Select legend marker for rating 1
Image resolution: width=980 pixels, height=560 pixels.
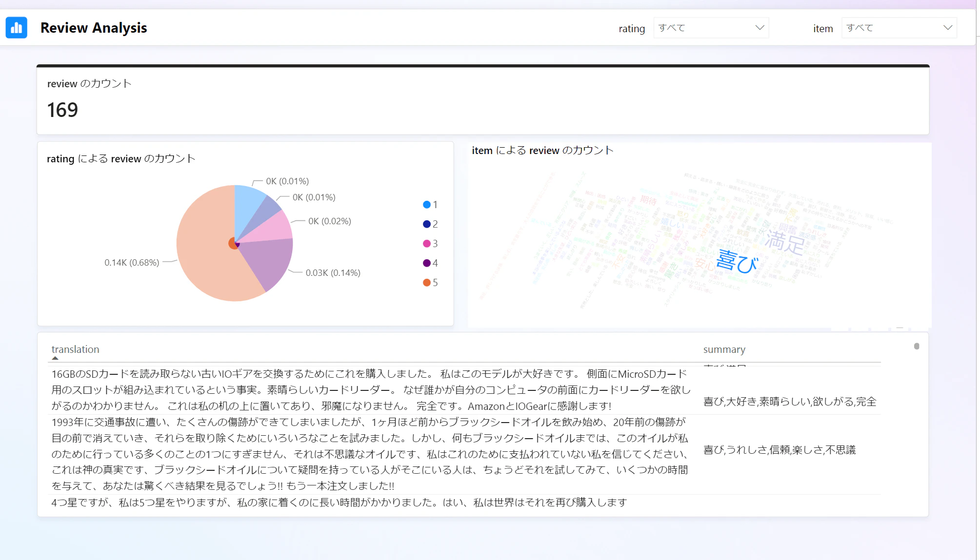point(427,205)
